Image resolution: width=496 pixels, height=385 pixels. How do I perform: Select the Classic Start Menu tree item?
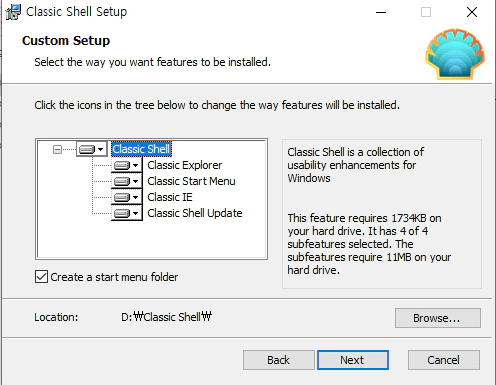click(x=191, y=181)
